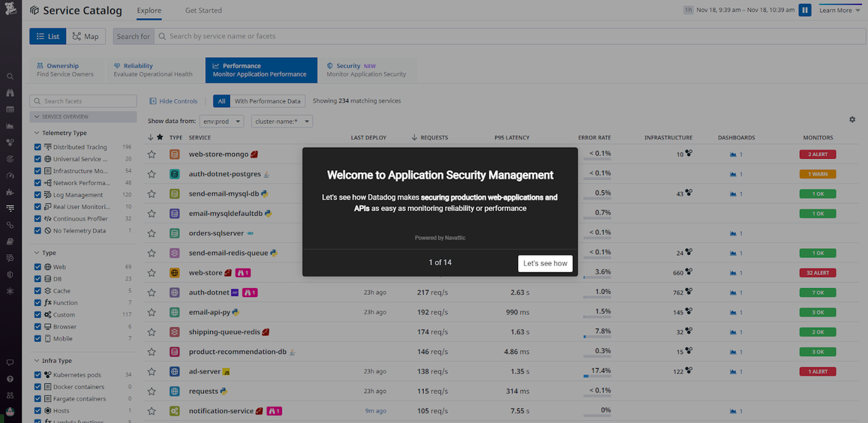Switch to the Get Started tab

203,11
